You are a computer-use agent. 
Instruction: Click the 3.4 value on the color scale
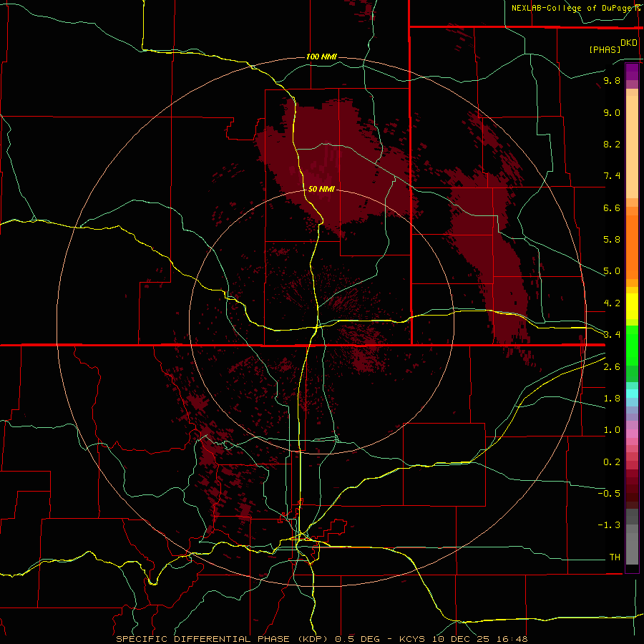pos(612,335)
